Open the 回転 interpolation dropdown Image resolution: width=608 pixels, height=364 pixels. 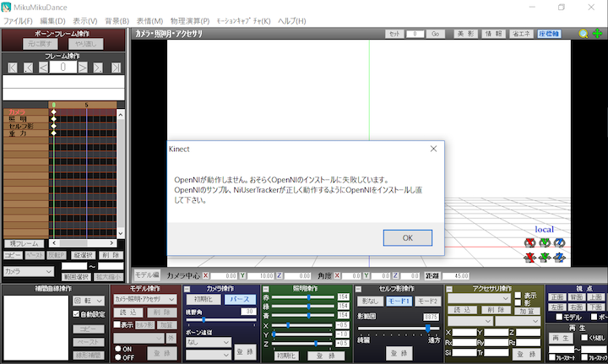(x=89, y=301)
